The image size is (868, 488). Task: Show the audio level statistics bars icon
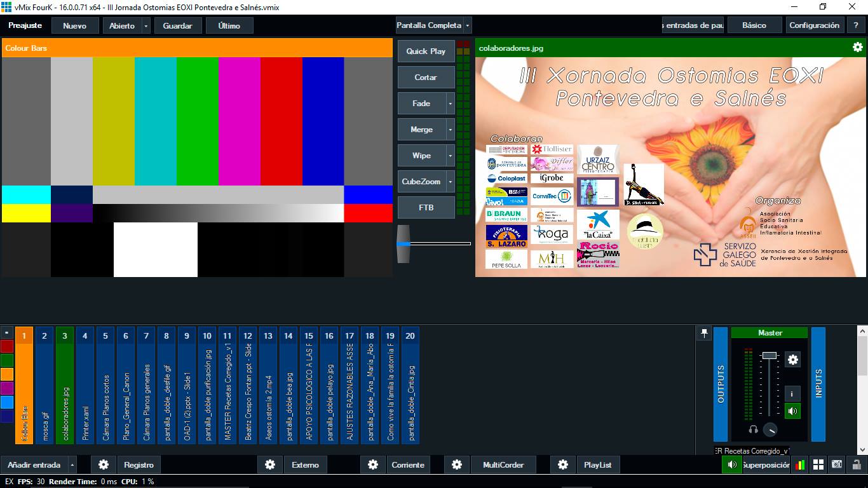click(x=800, y=465)
